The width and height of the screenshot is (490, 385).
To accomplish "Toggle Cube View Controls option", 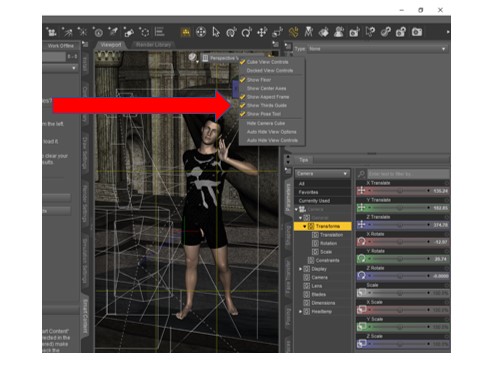I will click(x=267, y=62).
